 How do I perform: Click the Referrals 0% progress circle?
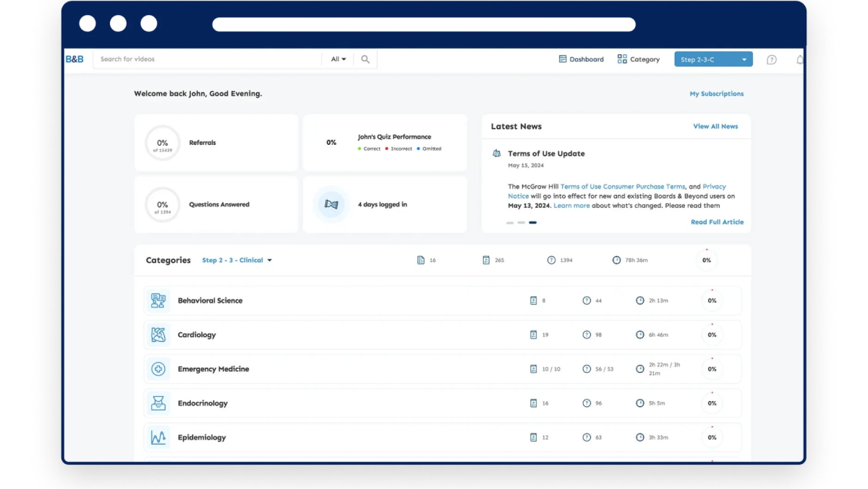coord(162,143)
